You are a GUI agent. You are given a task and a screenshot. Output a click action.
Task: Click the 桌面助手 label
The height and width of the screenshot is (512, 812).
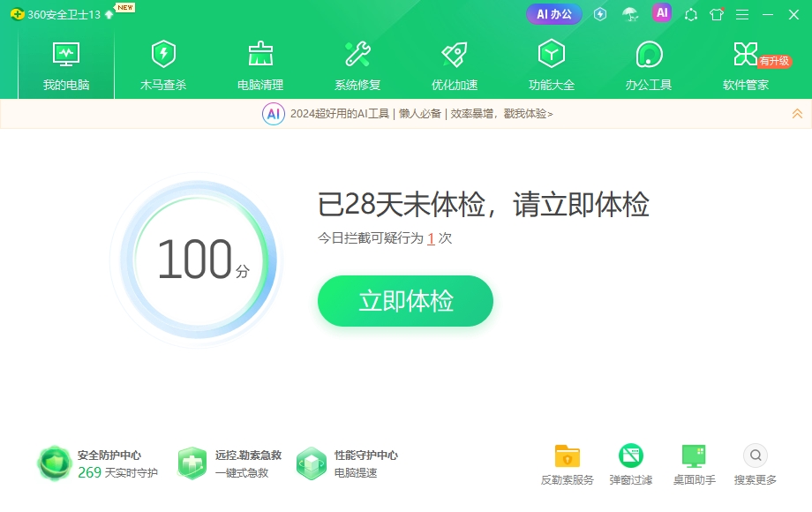coord(695,480)
